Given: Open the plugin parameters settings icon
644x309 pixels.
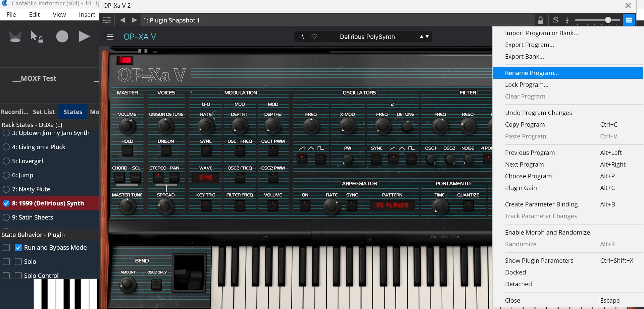Looking at the screenshot, I should click(x=107, y=20).
